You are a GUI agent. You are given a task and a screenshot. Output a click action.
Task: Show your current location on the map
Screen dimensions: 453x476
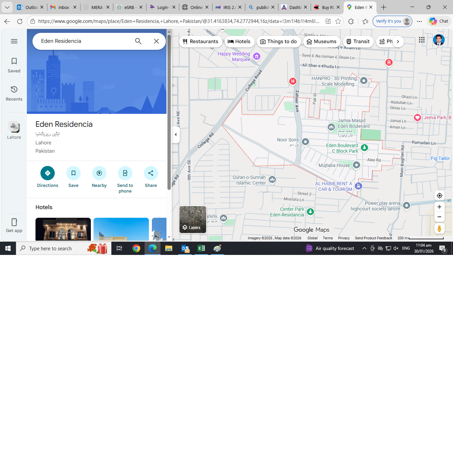pos(439,196)
